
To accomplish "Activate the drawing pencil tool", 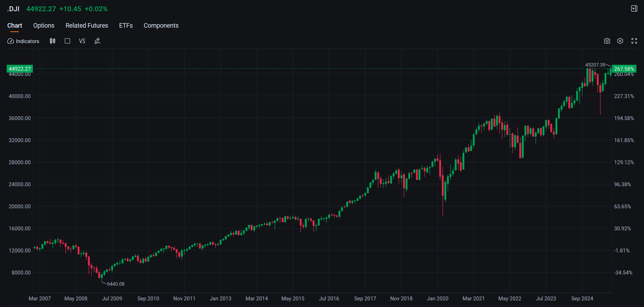I will 98,41.
